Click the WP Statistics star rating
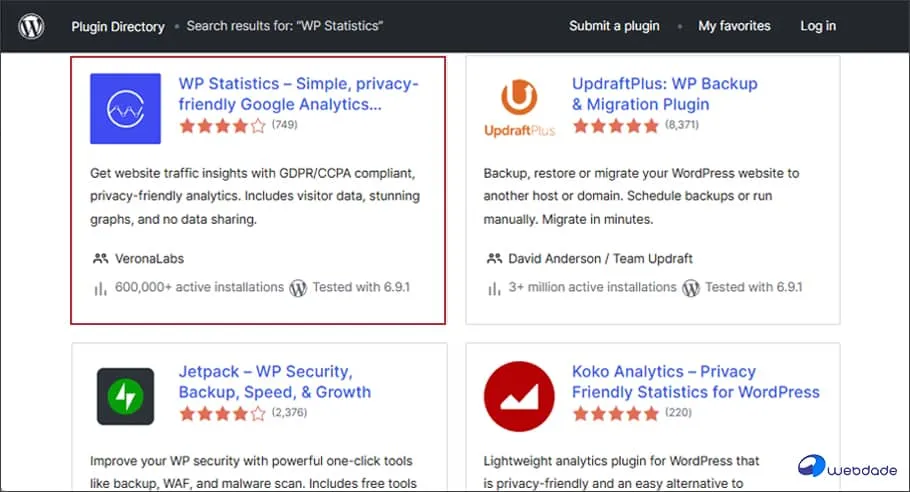Image resolution: width=910 pixels, height=492 pixels. [x=223, y=126]
